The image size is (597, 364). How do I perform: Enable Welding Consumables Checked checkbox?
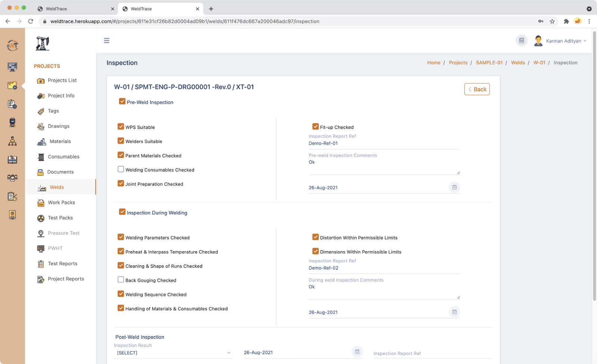point(121,169)
